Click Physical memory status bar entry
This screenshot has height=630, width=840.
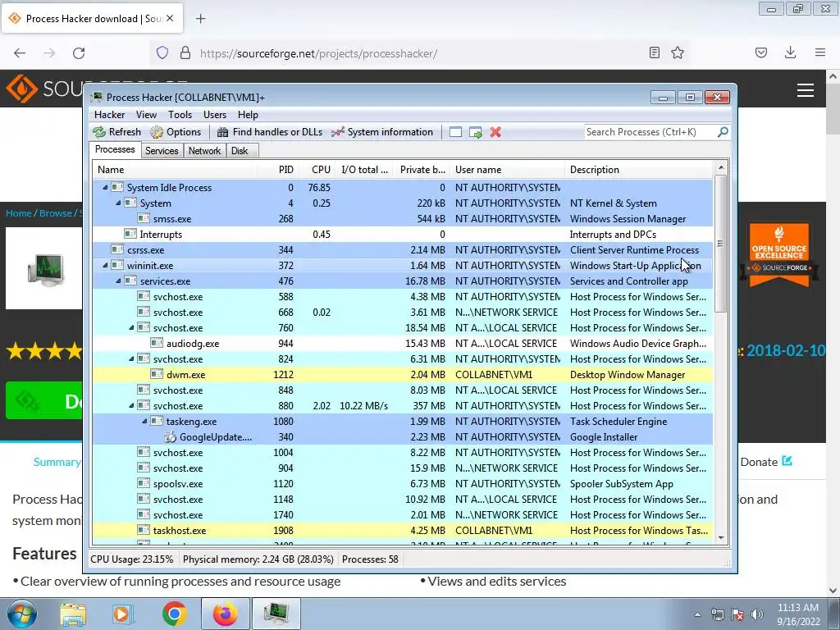pos(258,559)
